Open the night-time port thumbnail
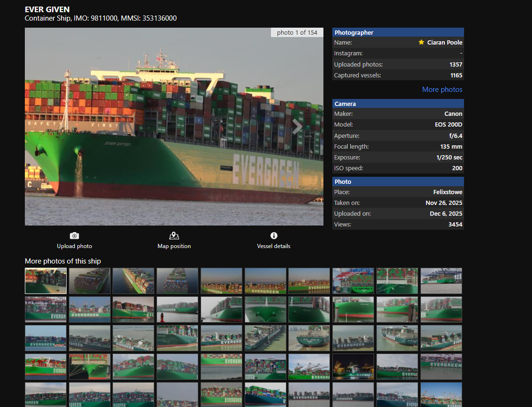The width and height of the screenshot is (532, 407). pos(353,367)
